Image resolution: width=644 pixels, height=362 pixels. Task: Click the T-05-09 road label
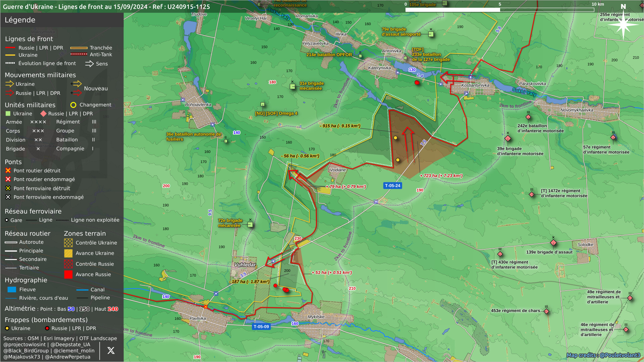261,326
